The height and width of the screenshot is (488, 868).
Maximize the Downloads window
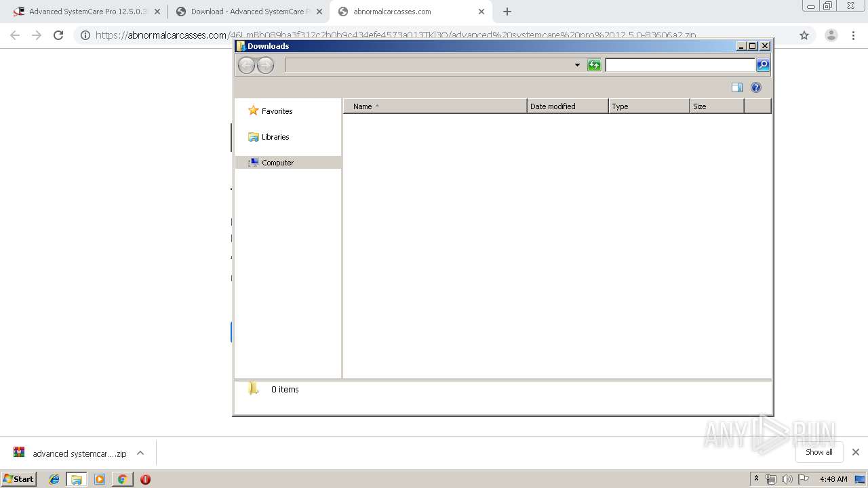point(753,46)
